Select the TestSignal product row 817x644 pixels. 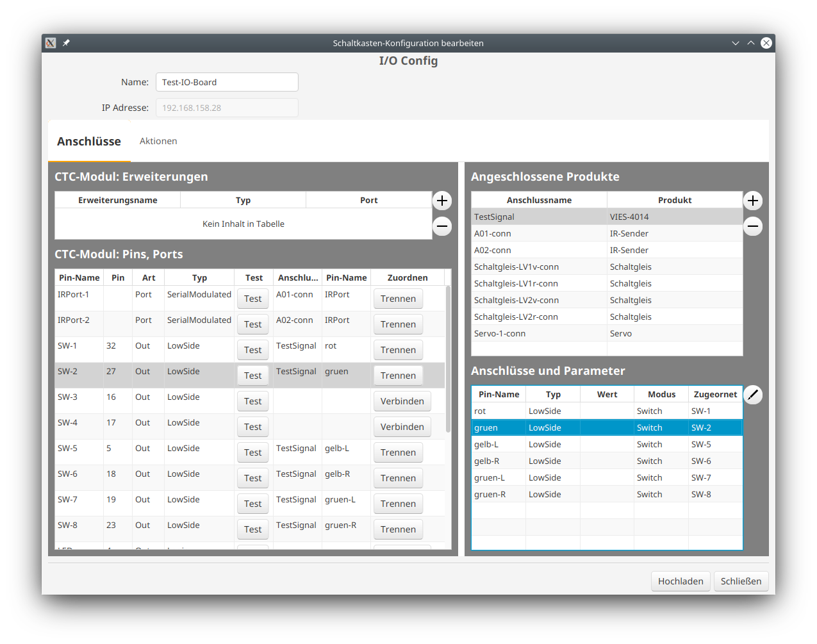coord(538,217)
